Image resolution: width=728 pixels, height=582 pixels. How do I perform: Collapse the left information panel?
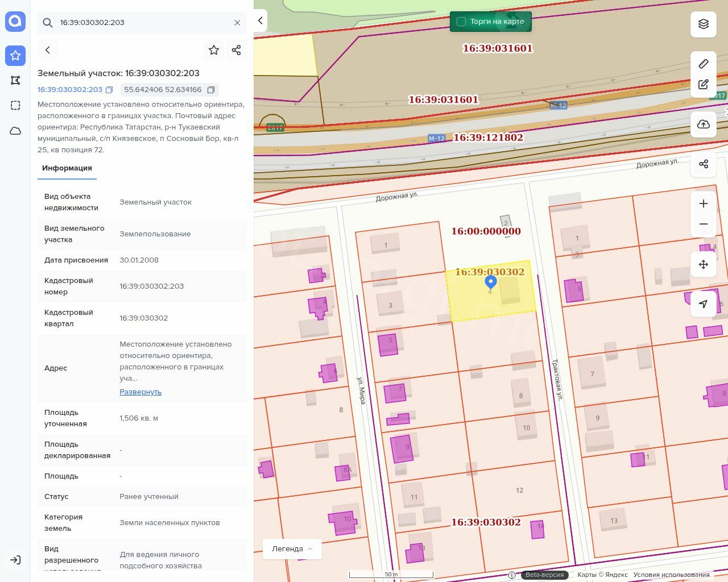pyautogui.click(x=260, y=20)
